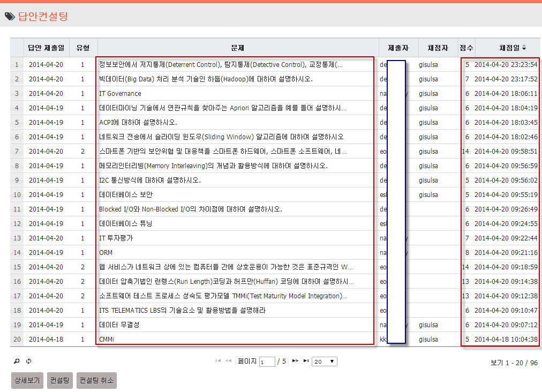Click the first page arrow in the pager
This screenshot has height=392, width=542.
pos(218,361)
